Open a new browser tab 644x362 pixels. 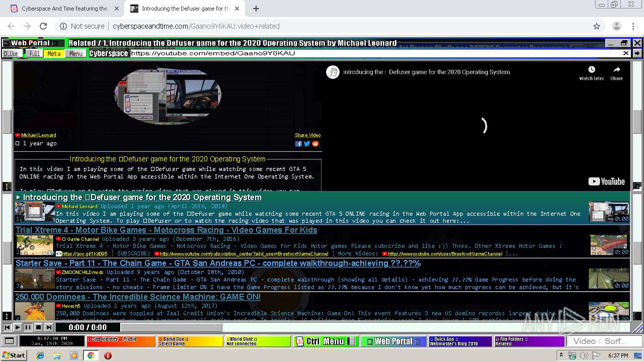[x=256, y=9]
